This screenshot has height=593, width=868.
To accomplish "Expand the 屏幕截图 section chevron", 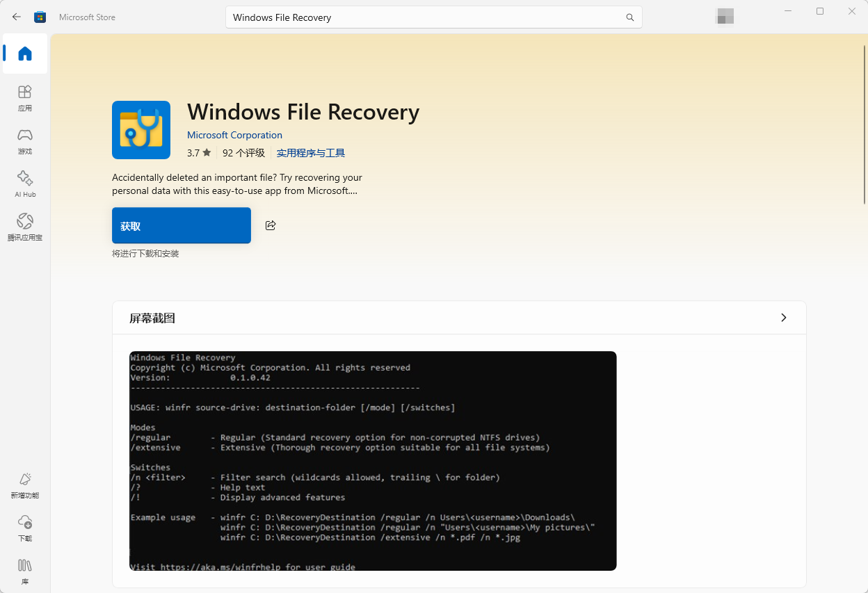I will click(784, 318).
